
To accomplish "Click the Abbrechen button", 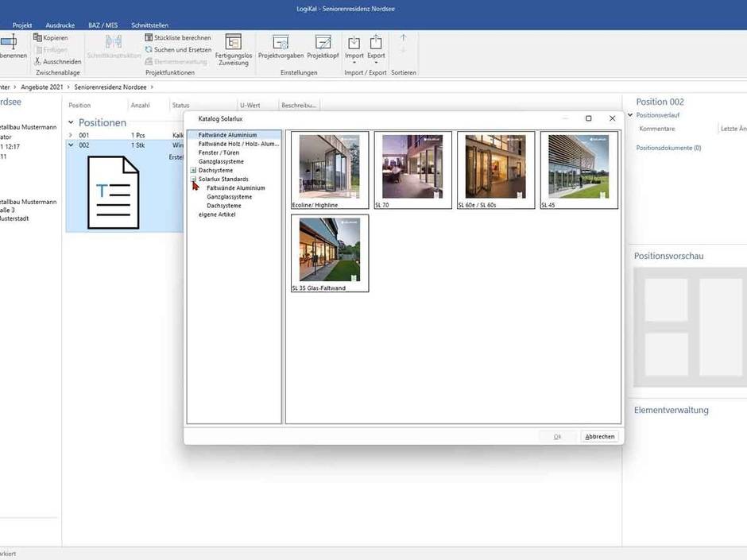I will coord(599,436).
